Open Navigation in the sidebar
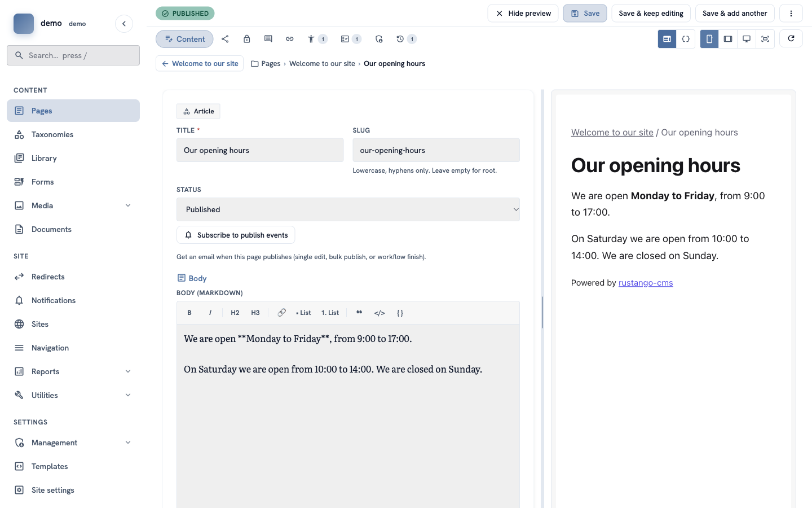The image size is (812, 508). [73, 348]
